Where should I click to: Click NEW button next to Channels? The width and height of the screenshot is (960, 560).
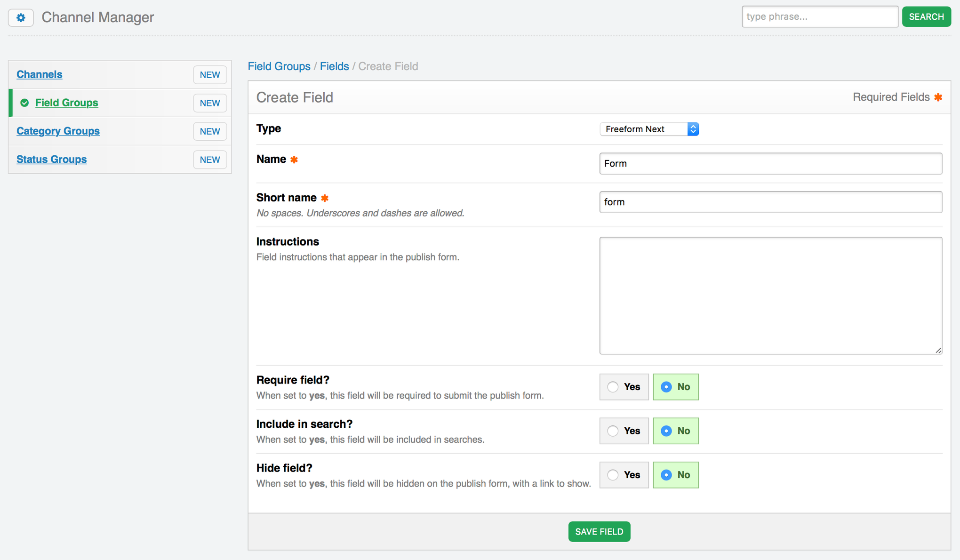tap(209, 75)
